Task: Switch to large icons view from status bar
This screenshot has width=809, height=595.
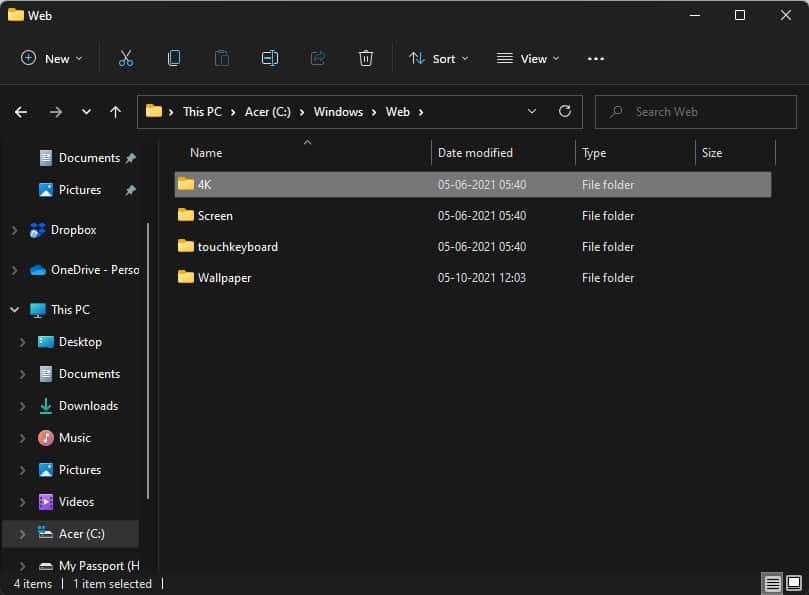Action: click(x=795, y=583)
